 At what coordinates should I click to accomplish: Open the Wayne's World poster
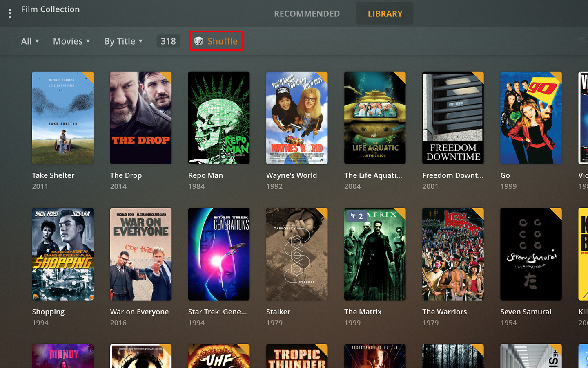pos(297,118)
